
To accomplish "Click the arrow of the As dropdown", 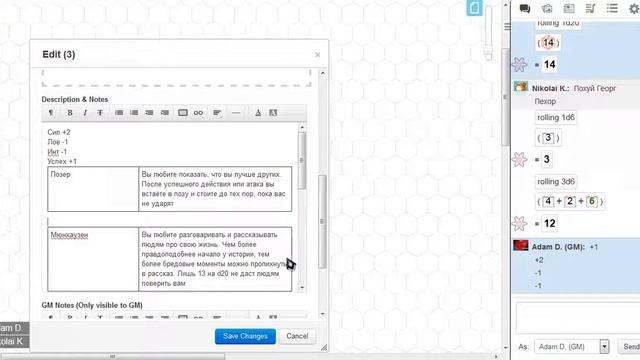I will coord(604,347).
